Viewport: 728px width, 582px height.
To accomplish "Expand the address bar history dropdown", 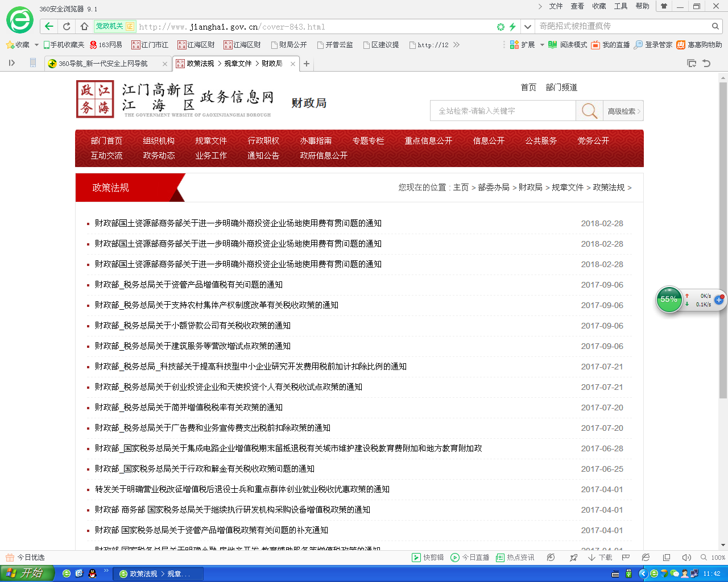I will point(527,26).
